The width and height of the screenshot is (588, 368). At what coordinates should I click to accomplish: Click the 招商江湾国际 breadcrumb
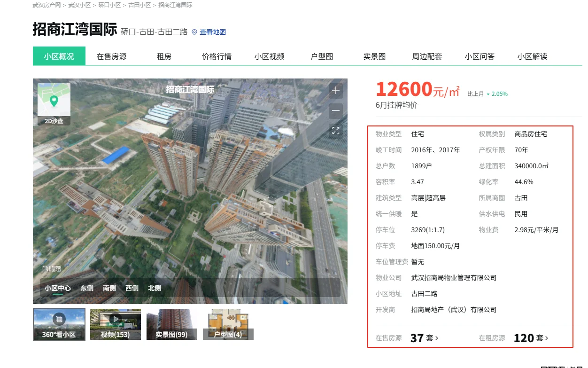point(175,5)
